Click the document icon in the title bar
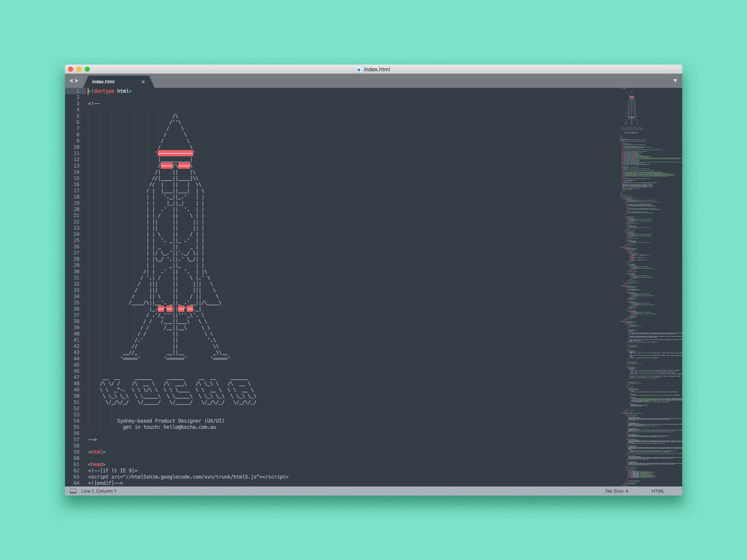This screenshot has width=747, height=560. click(x=359, y=70)
